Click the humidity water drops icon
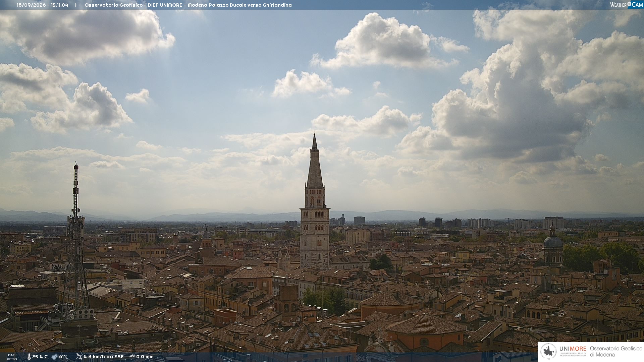This screenshot has width=644, height=362. (54, 357)
